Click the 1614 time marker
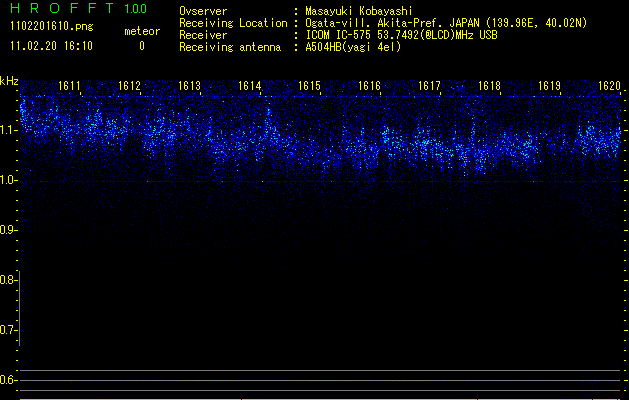 250,86
